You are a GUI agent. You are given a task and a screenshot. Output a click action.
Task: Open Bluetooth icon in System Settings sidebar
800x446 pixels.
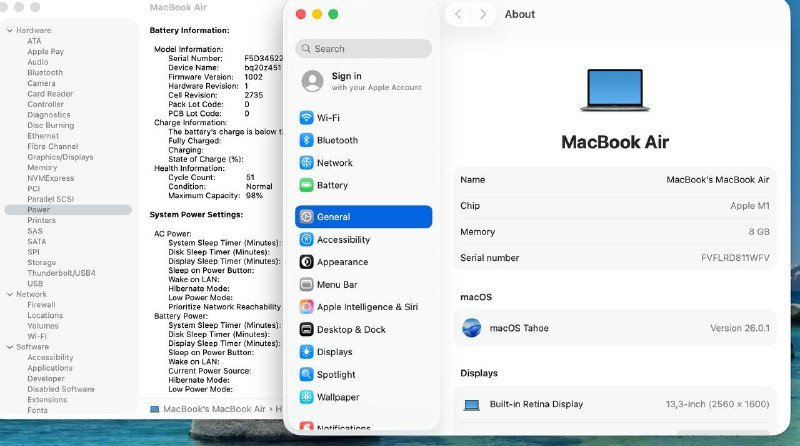pos(306,140)
